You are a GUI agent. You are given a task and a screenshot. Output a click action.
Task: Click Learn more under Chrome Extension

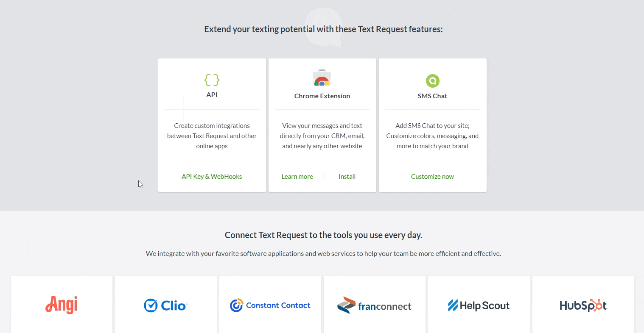point(297,176)
